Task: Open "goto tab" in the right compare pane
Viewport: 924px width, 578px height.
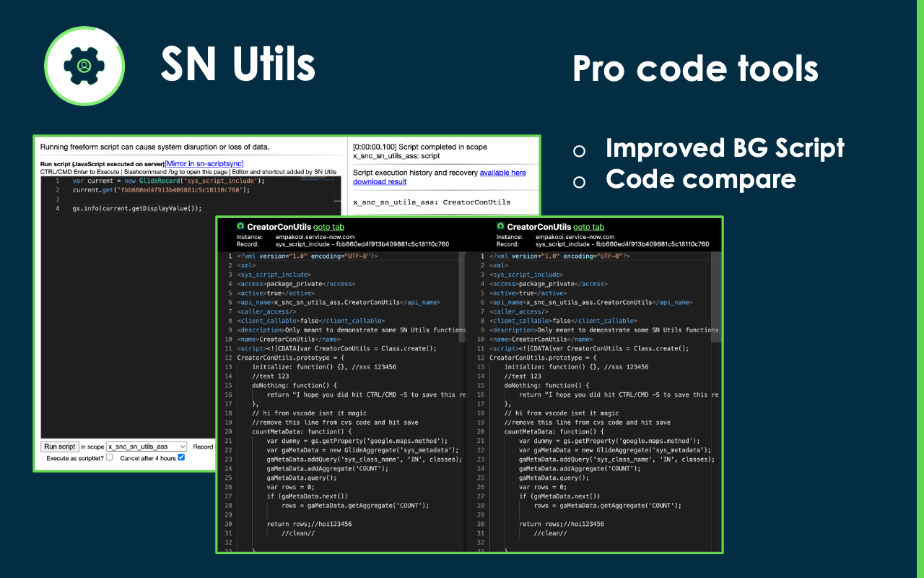Action: pyautogui.click(x=589, y=226)
